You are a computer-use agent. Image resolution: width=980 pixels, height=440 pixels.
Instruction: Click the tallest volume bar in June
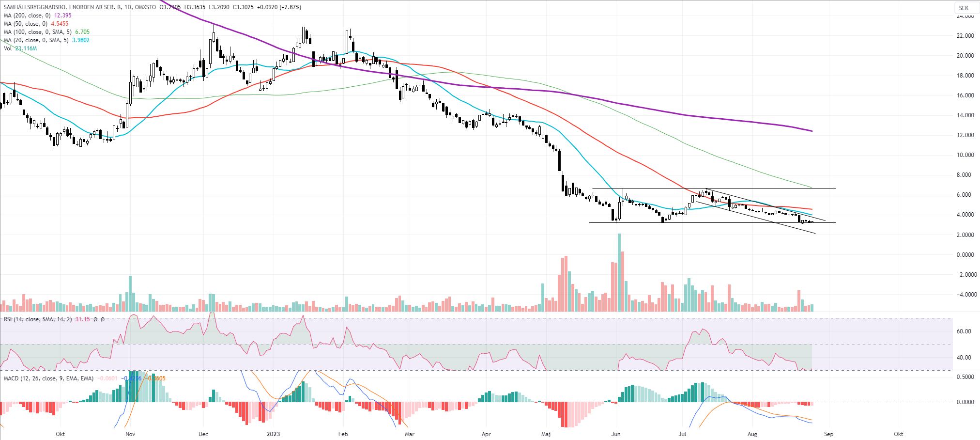click(x=619, y=271)
